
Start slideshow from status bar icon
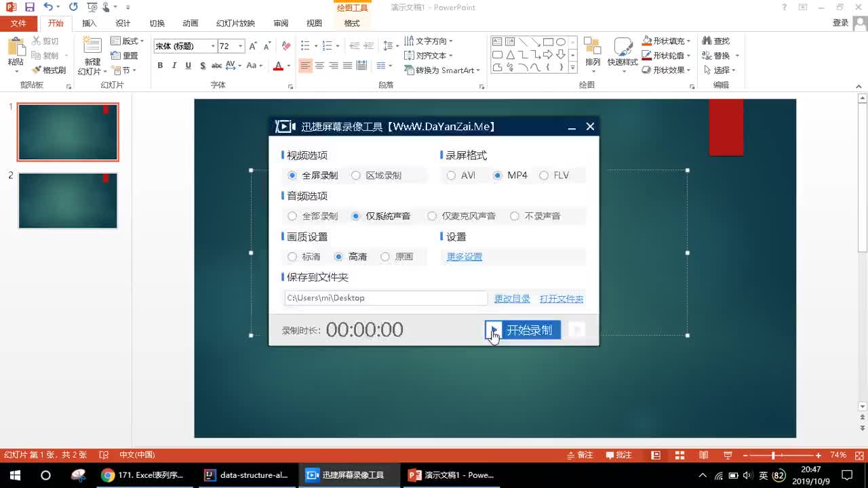pos(728,455)
